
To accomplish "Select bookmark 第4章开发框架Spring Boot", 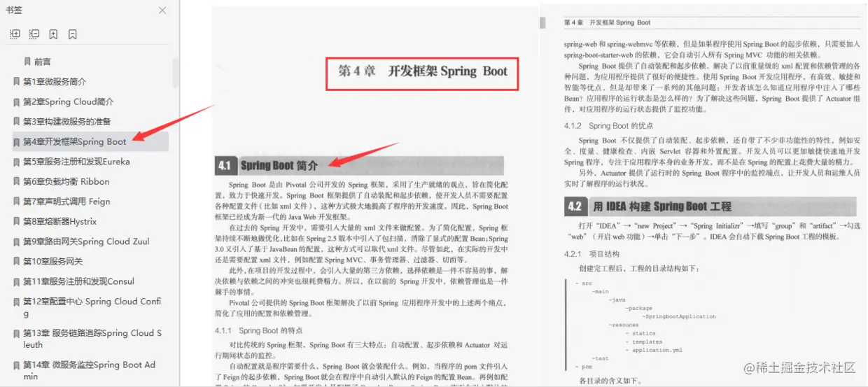I will 90,141.
